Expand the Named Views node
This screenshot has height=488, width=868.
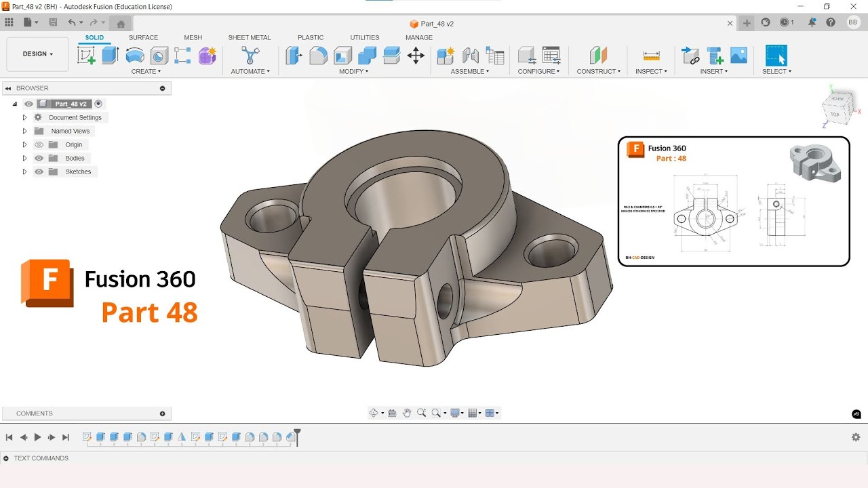coord(24,131)
